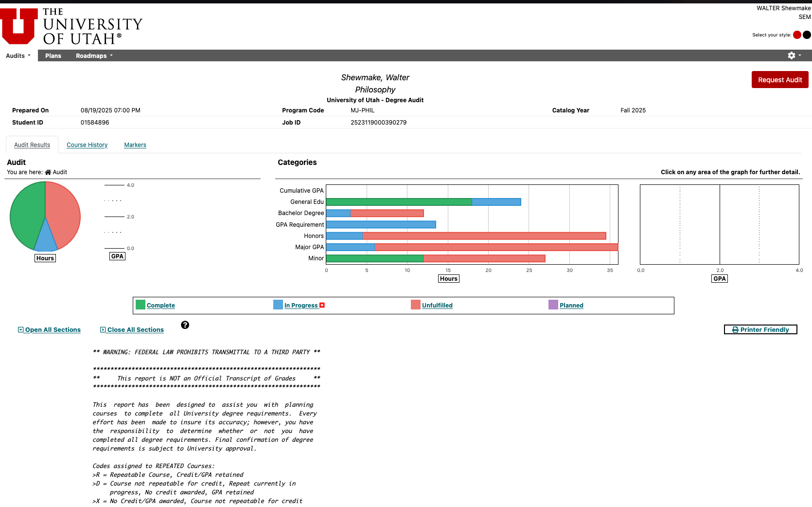812x507 pixels.
Task: Open the In Progress legend link
Action: pyautogui.click(x=301, y=306)
